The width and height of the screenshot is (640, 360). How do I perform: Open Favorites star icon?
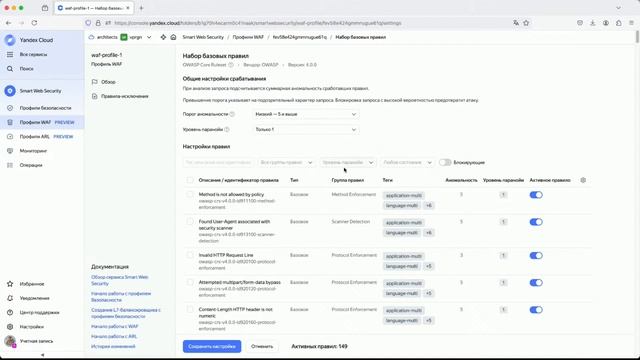(10, 284)
